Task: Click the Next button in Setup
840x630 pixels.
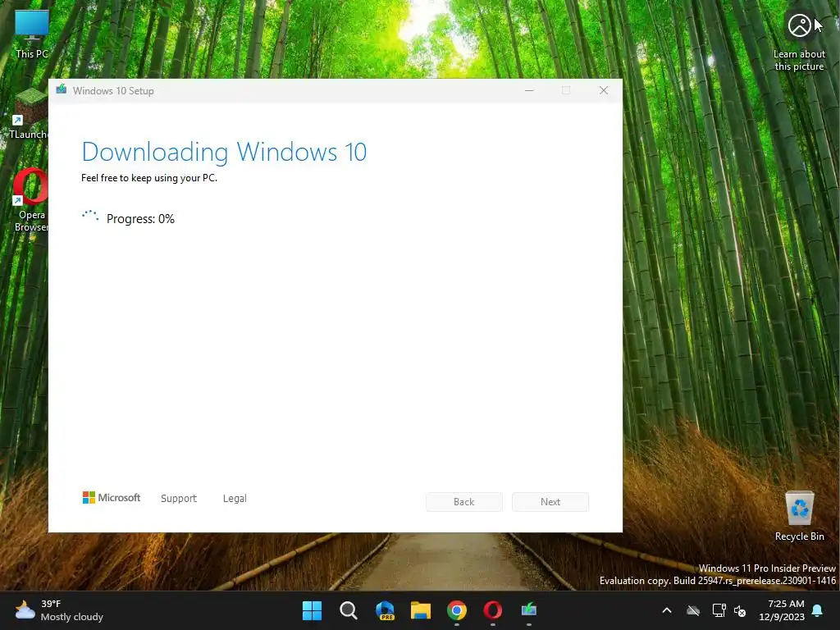Action: [550, 502]
